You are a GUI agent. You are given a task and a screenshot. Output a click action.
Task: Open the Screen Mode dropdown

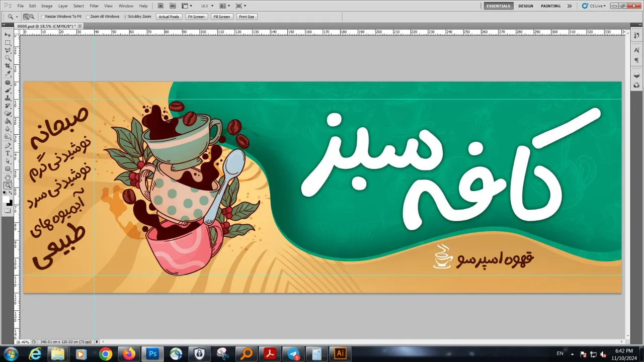[241, 6]
